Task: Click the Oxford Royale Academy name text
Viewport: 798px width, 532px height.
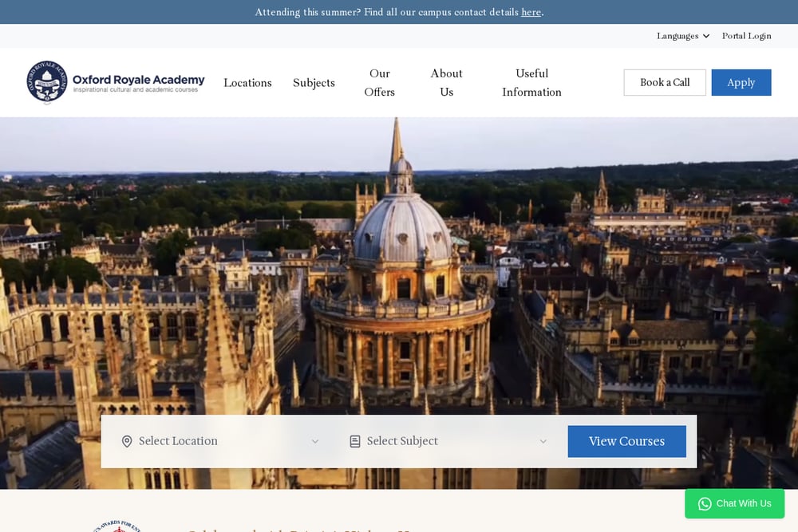Action: click(x=138, y=80)
